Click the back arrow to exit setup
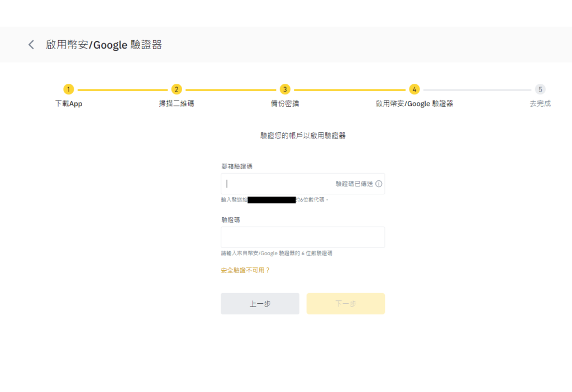 (x=31, y=45)
